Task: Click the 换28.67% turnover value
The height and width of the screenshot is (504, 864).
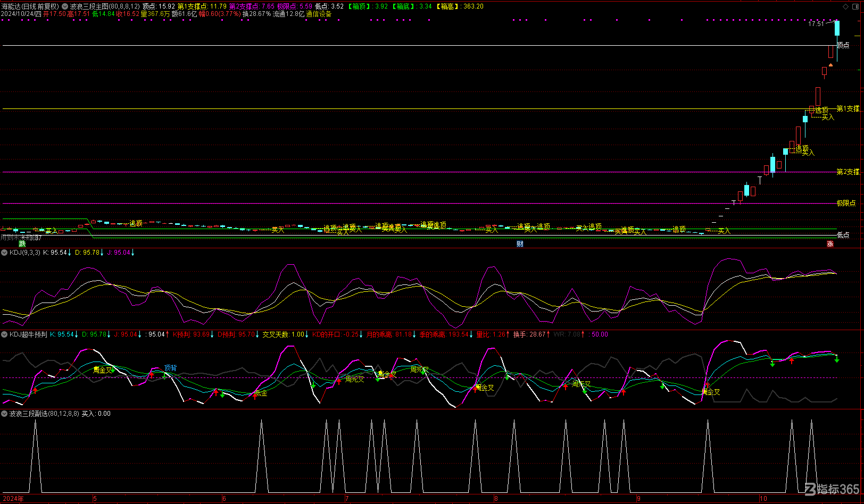Action: coord(256,14)
